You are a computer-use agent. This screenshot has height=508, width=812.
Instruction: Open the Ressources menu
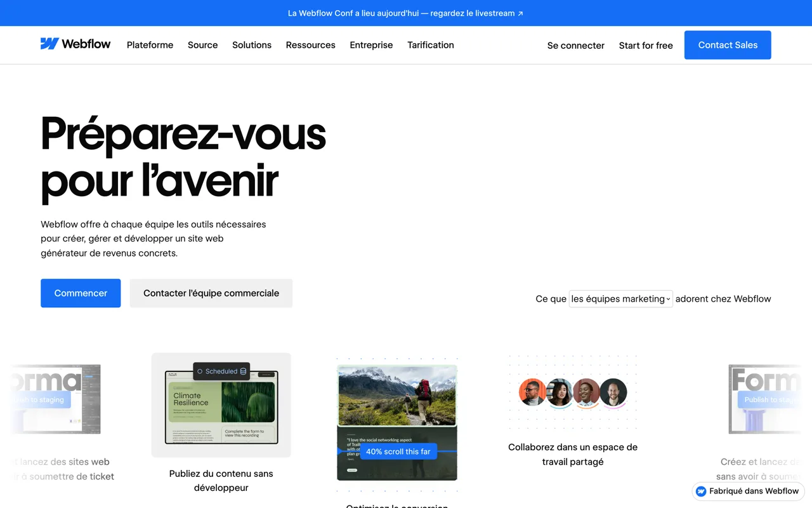[310, 45]
